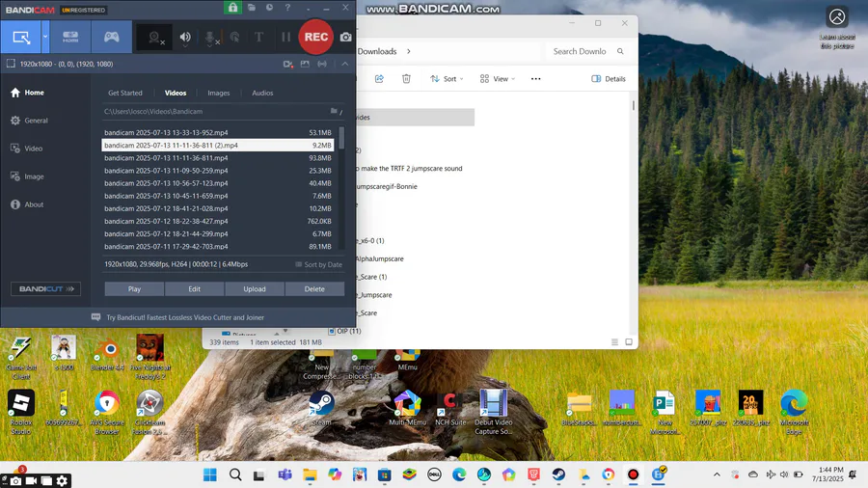Open the Windows Start menu
This screenshot has height=488, width=868.
click(210, 474)
